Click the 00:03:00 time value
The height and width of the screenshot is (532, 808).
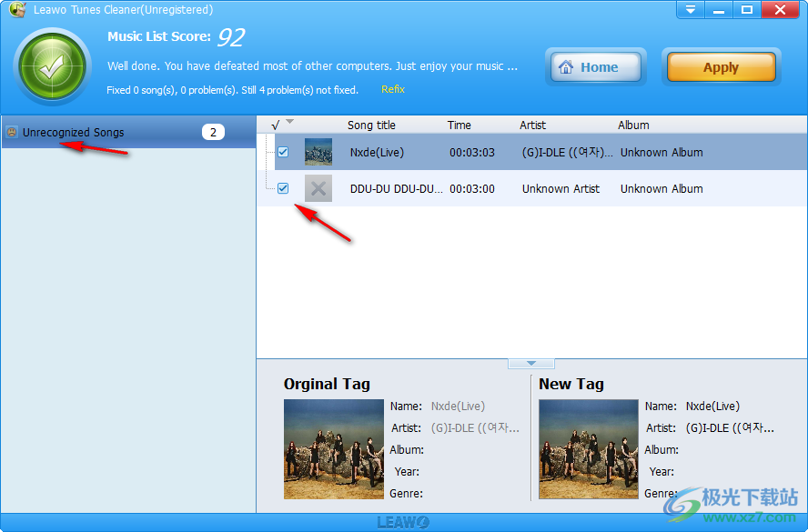[472, 189]
